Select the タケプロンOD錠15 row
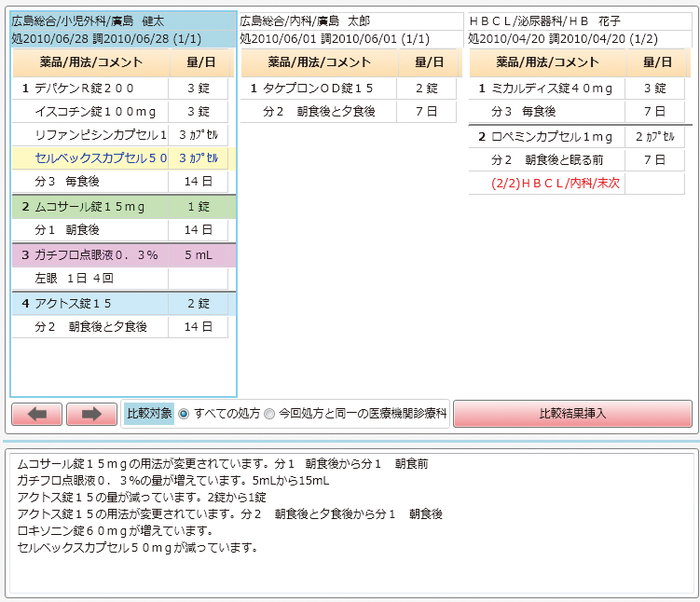The width and height of the screenshot is (700, 602). click(349, 89)
